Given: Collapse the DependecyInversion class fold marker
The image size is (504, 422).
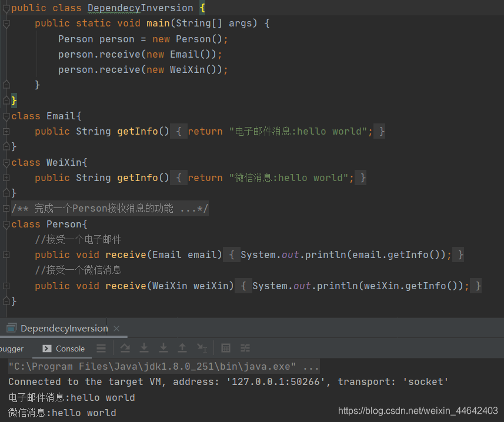Looking at the screenshot, I should 6,8.
